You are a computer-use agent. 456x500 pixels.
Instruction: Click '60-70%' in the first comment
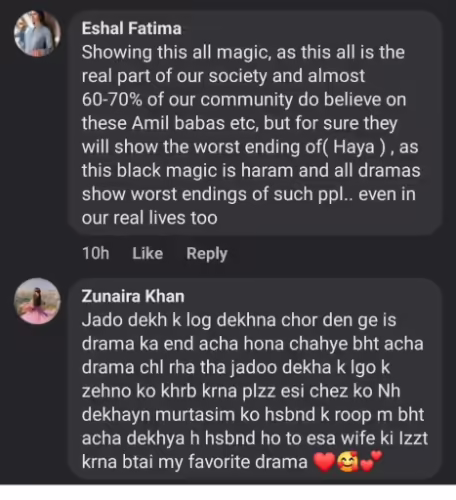click(112, 100)
